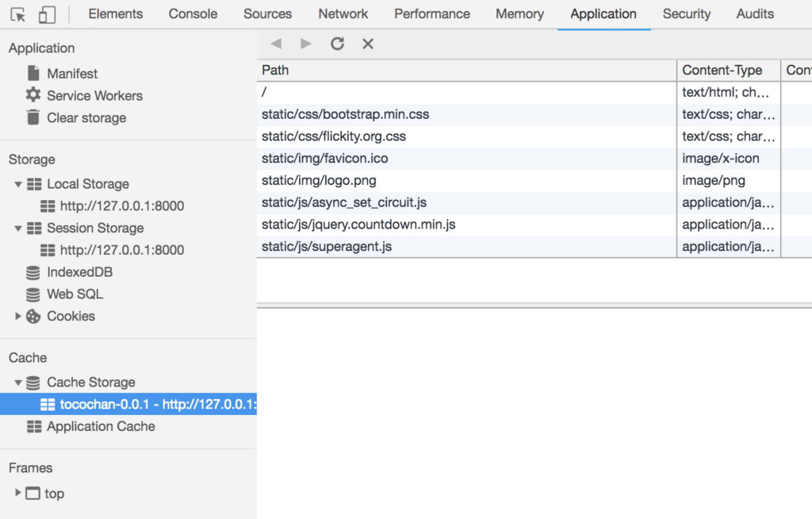The width and height of the screenshot is (812, 519).
Task: Collapse the Cache Storage tree arrow
Action: coord(17,383)
